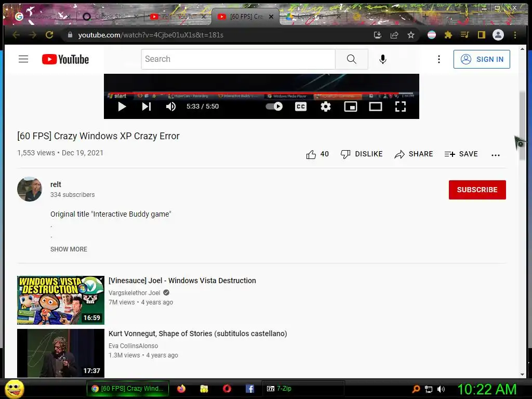Viewport: 532px width, 399px height.
Task: Open the media controls icon
Action: point(465,35)
